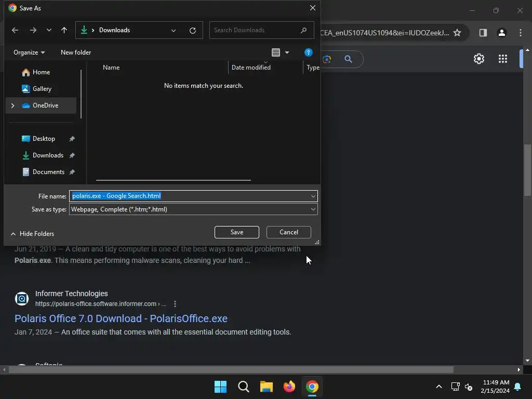This screenshot has width=532, height=399.
Task: Click Chrome page horizontal scrollbar
Action: pos(231,369)
